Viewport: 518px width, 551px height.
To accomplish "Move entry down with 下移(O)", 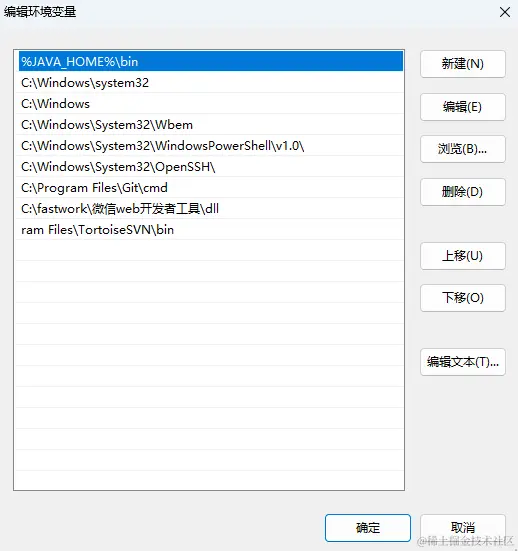I will (x=463, y=298).
